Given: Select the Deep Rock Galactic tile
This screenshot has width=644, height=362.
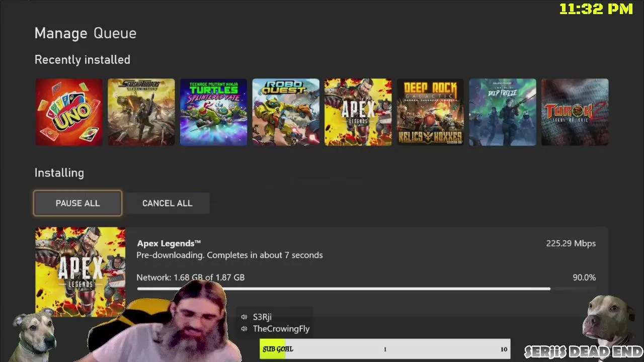Looking at the screenshot, I should tap(430, 112).
